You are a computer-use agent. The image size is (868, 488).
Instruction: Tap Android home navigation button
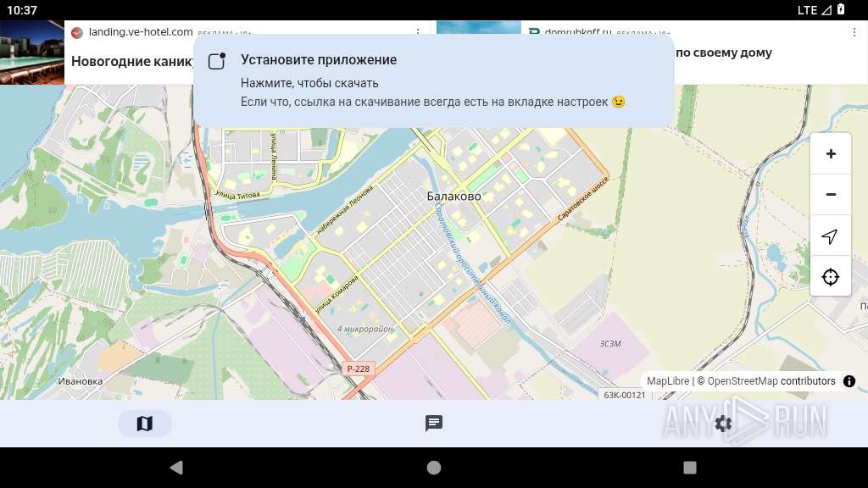click(x=434, y=468)
